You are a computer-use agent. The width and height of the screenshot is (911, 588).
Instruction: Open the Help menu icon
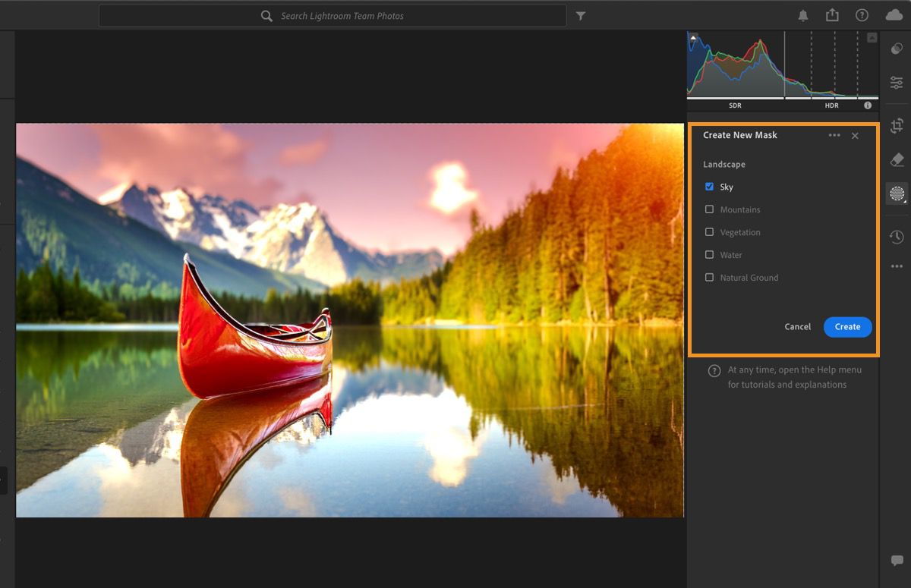(861, 15)
